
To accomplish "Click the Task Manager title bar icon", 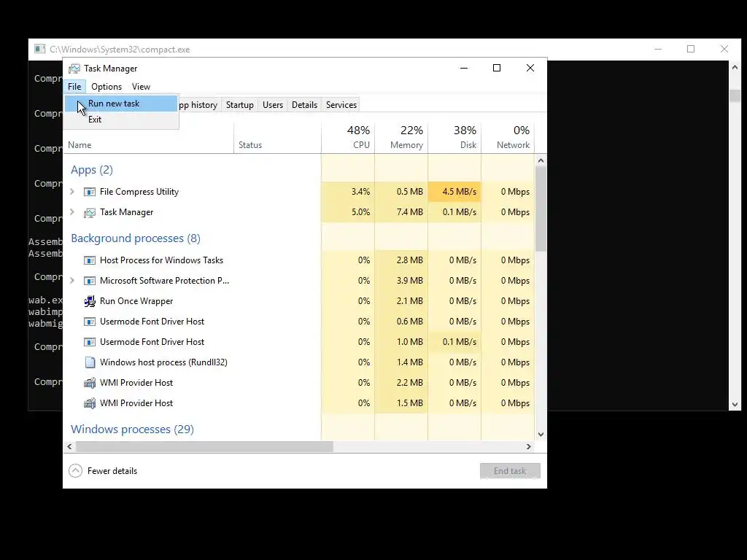I will point(74,69).
